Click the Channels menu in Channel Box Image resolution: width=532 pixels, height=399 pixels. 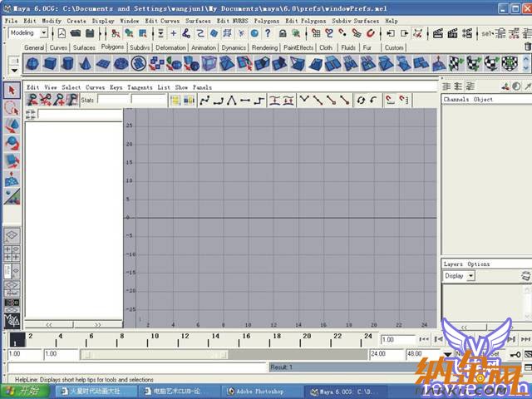click(456, 99)
